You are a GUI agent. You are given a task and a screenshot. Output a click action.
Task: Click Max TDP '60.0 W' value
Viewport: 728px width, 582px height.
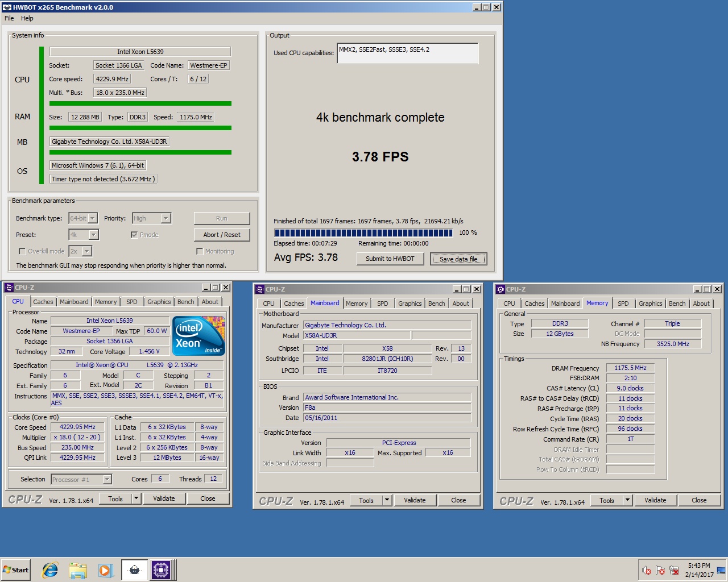(x=156, y=331)
